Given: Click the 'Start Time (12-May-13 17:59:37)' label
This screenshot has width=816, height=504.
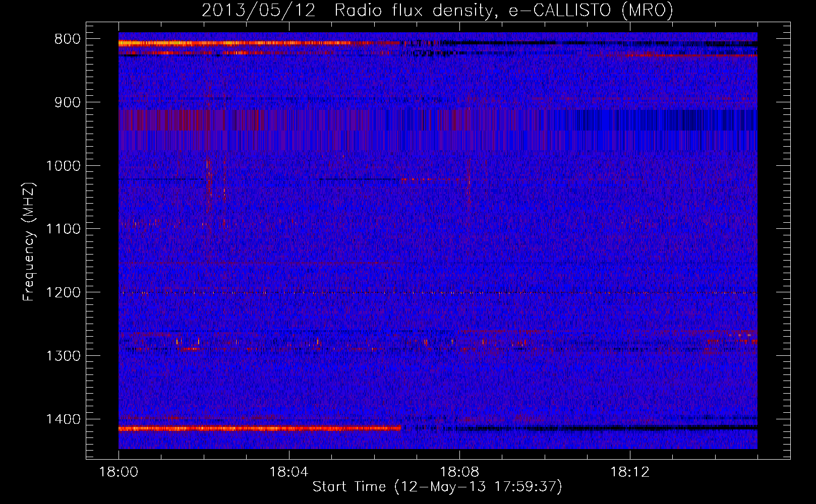Looking at the screenshot, I should [x=437, y=487].
